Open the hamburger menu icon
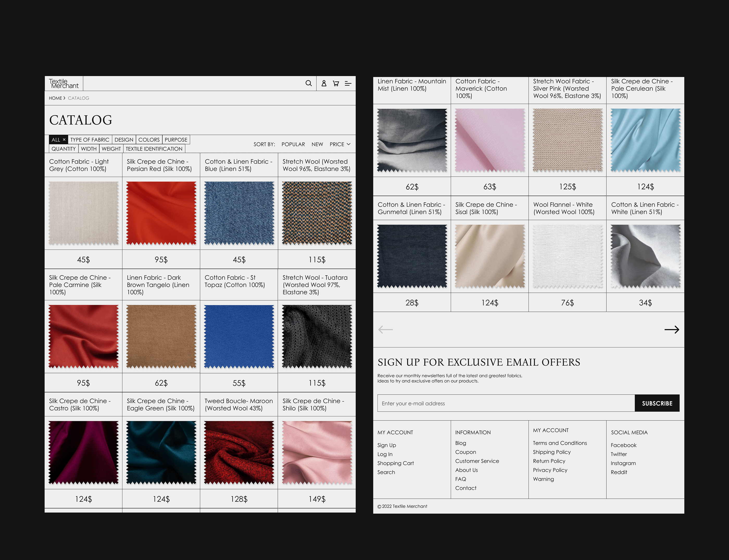This screenshot has width=729, height=560. [x=348, y=83]
